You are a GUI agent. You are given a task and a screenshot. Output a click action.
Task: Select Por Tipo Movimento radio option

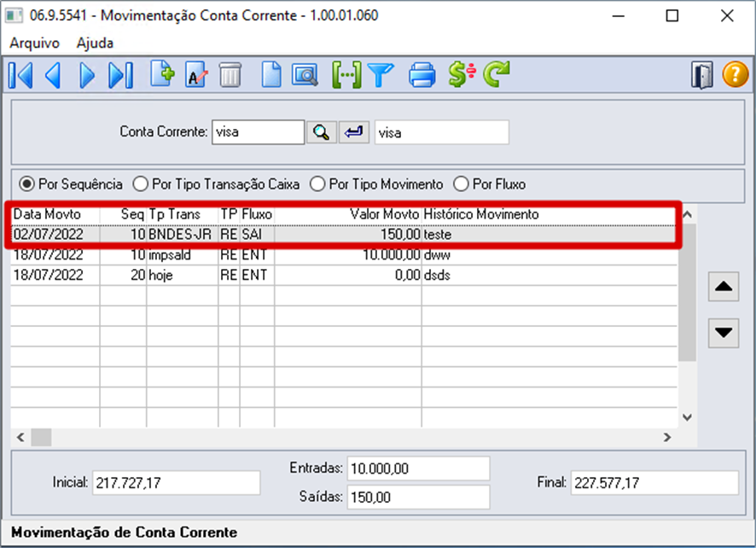tap(376, 184)
